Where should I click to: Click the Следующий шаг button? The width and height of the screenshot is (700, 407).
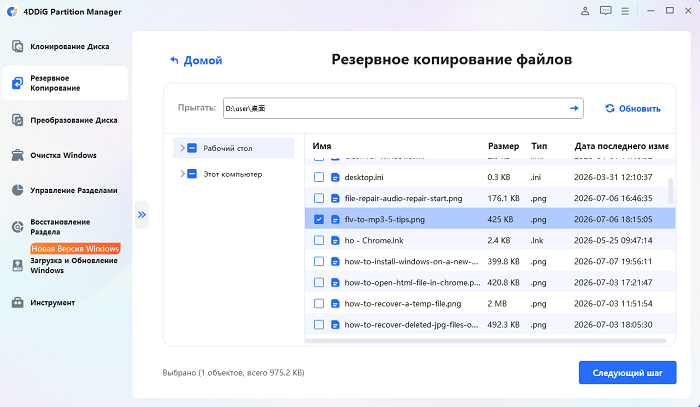628,373
